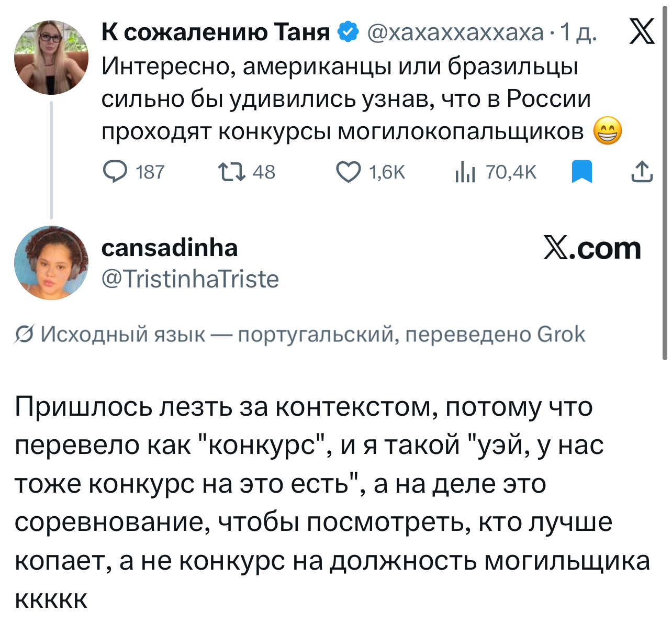Open view analytics bar chart icon
672x622 pixels.
pos(465,172)
